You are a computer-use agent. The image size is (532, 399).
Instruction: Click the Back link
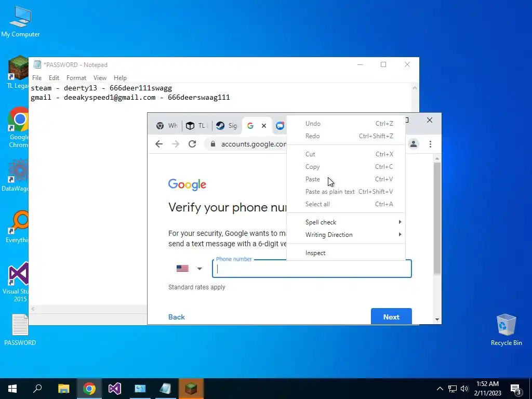point(177,317)
